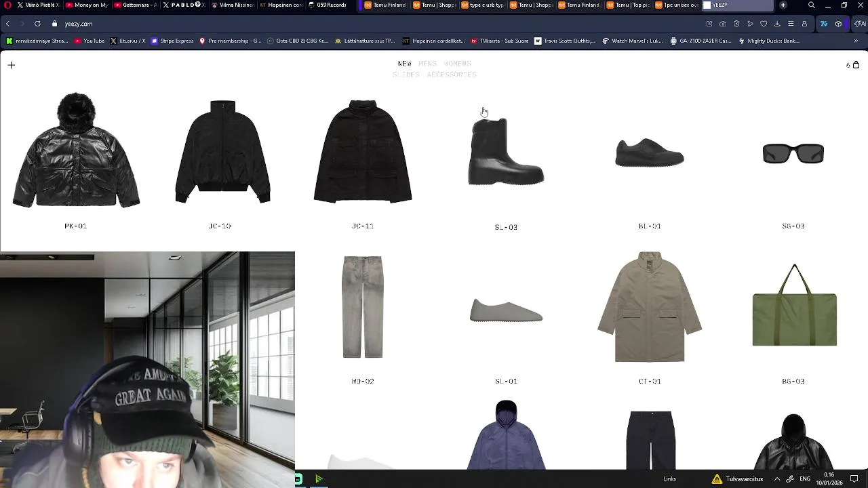Open the edit page pencil icon
Screen dimensions: 868x488
(x=709, y=24)
